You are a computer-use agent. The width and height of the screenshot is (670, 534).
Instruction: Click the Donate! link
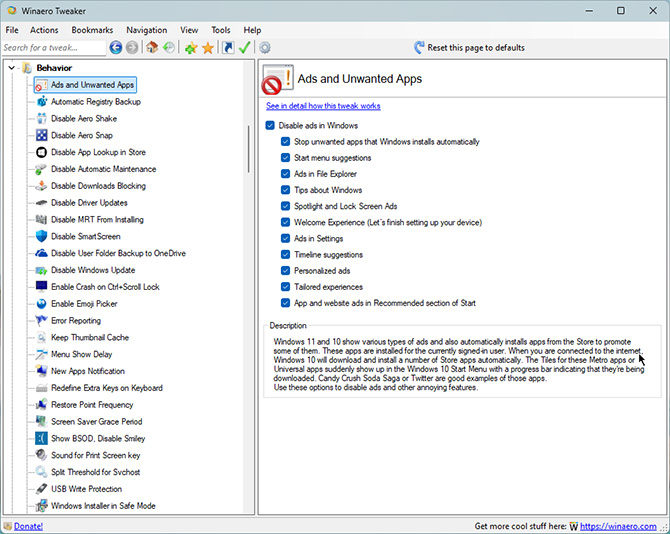coord(28,526)
